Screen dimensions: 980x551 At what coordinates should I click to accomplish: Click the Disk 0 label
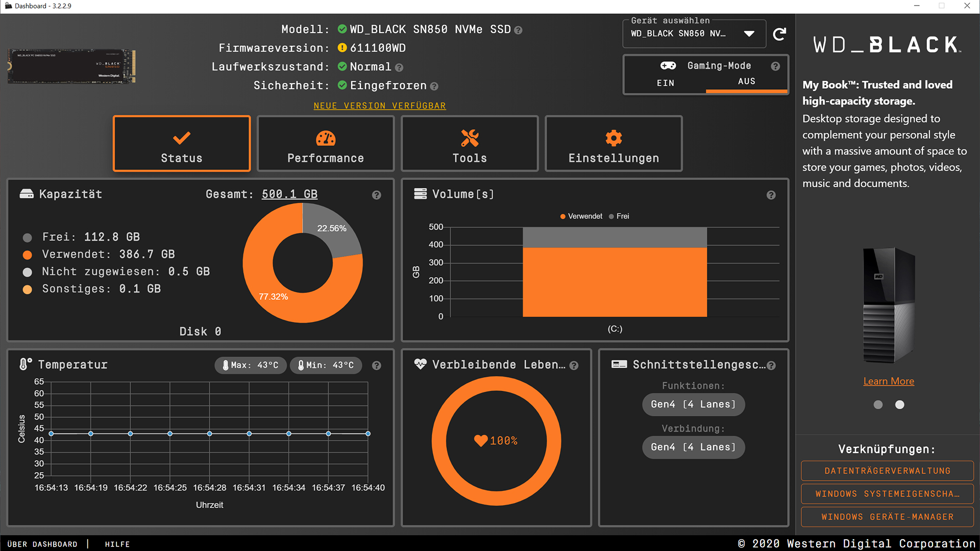tap(200, 332)
